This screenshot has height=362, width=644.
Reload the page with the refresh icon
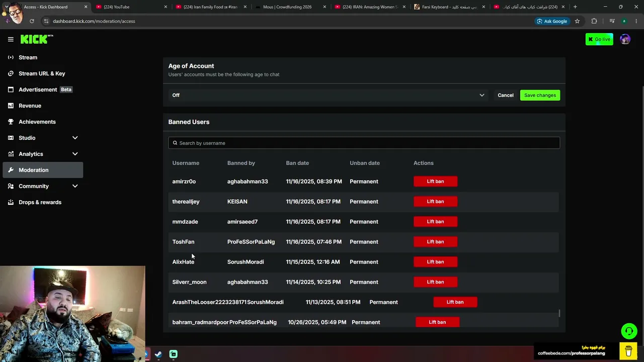click(32, 21)
